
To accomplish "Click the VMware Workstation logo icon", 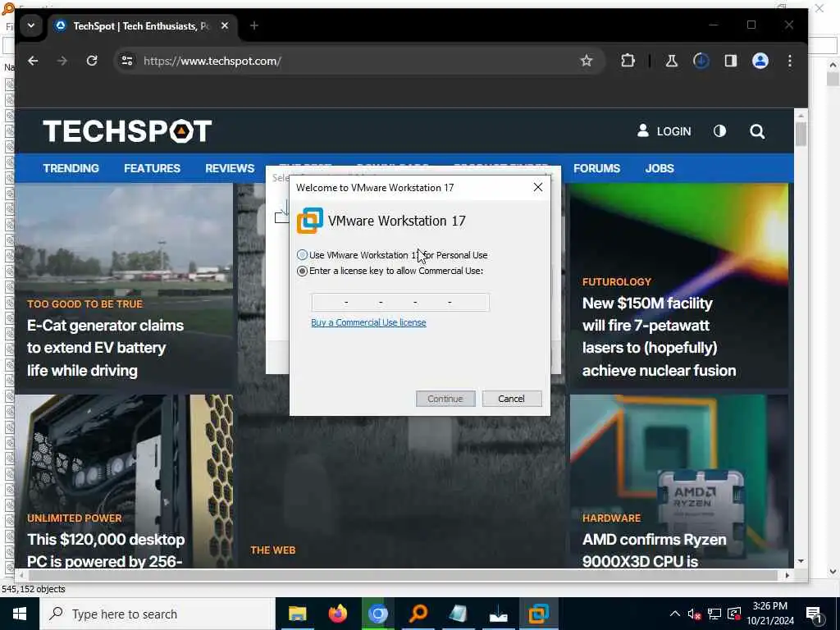I will [x=310, y=221].
